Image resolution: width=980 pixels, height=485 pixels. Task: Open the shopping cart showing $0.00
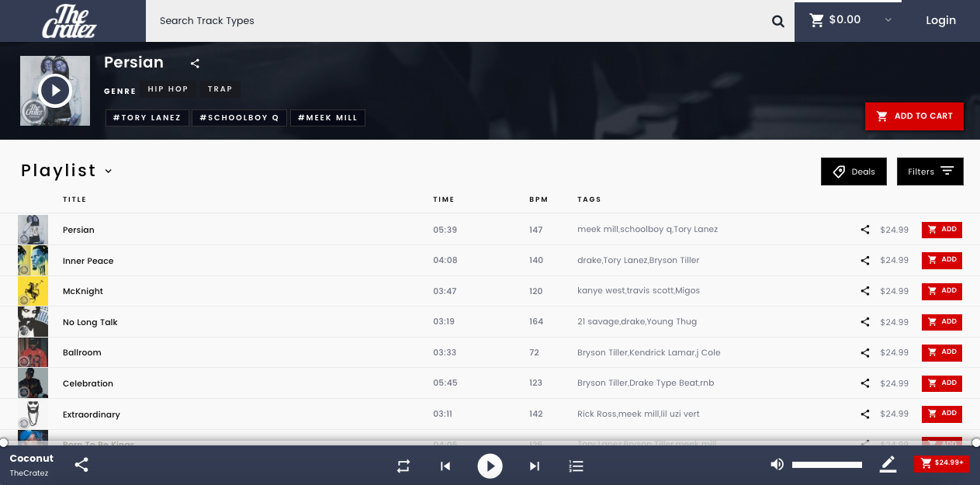point(836,20)
